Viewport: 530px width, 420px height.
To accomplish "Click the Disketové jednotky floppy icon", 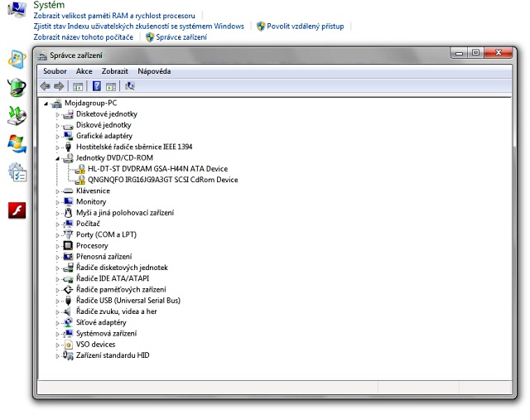I will pos(68,114).
